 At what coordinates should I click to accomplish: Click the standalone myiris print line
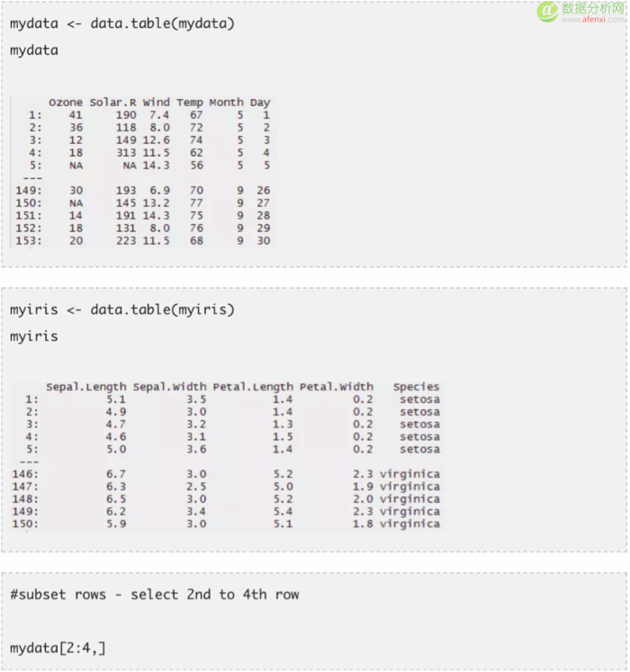pyautogui.click(x=34, y=336)
